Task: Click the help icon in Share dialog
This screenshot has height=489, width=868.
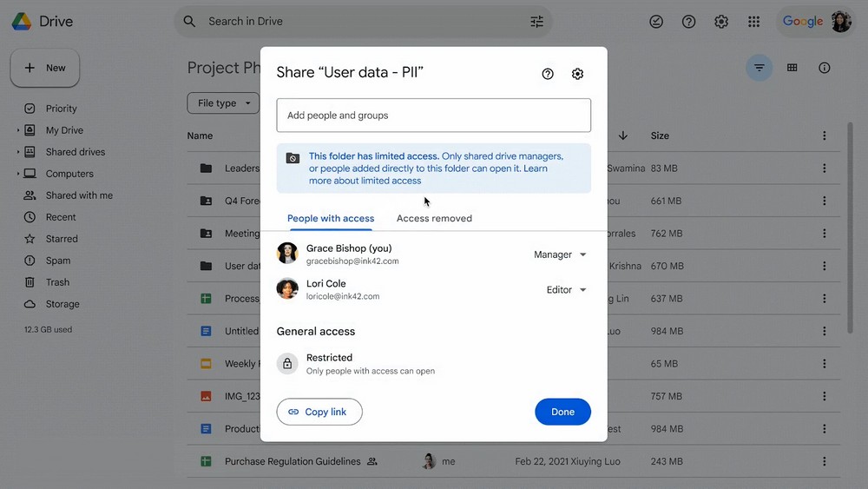Action: [548, 74]
